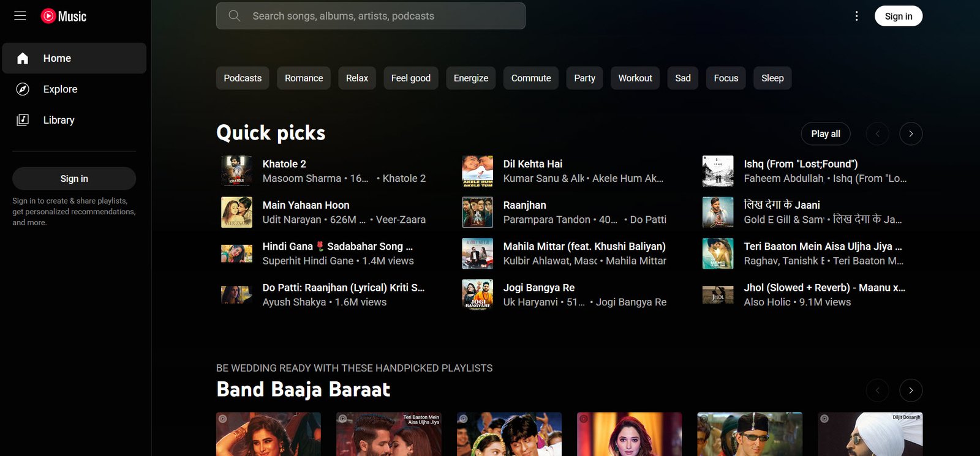This screenshot has height=456, width=980.
Task: Select the Podcasts chip
Action: (x=243, y=78)
